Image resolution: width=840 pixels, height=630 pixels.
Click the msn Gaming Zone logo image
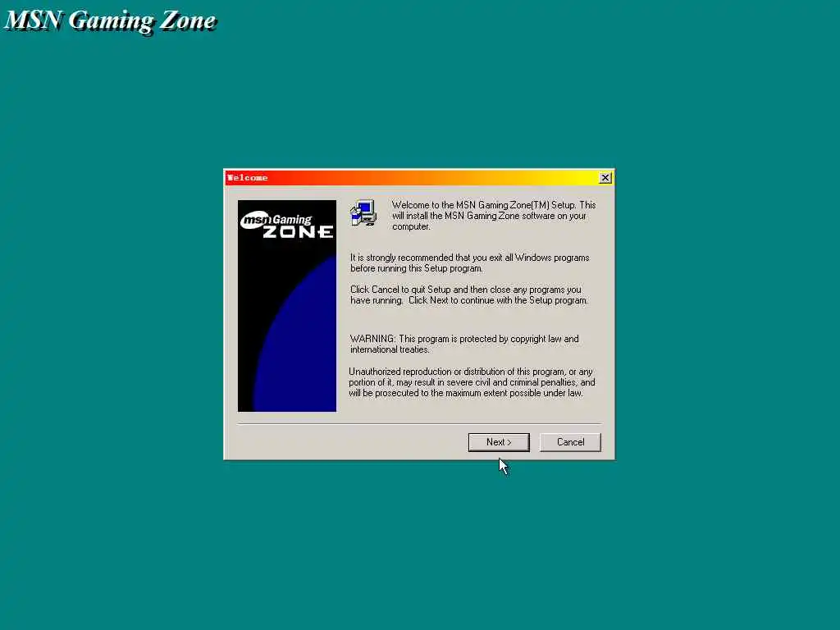(x=287, y=306)
